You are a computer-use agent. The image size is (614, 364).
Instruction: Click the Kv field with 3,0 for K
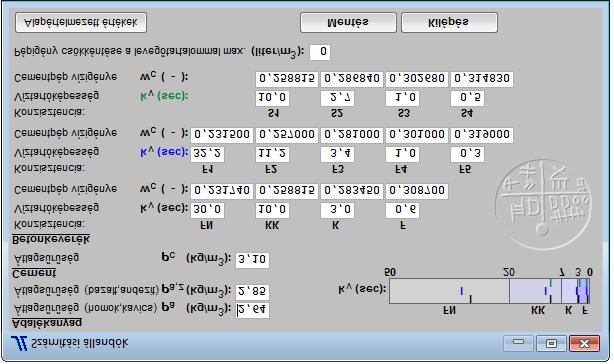pyautogui.click(x=337, y=210)
